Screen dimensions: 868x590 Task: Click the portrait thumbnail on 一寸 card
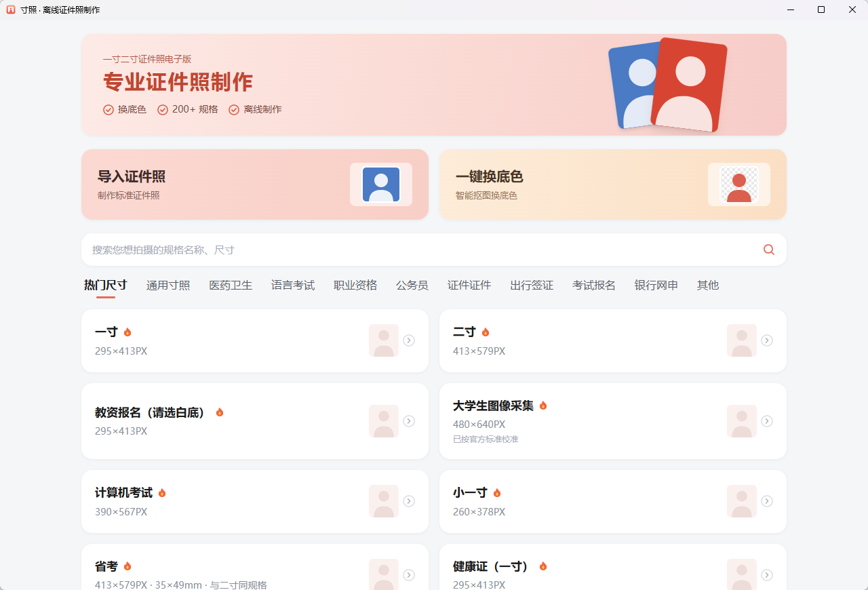click(x=384, y=340)
